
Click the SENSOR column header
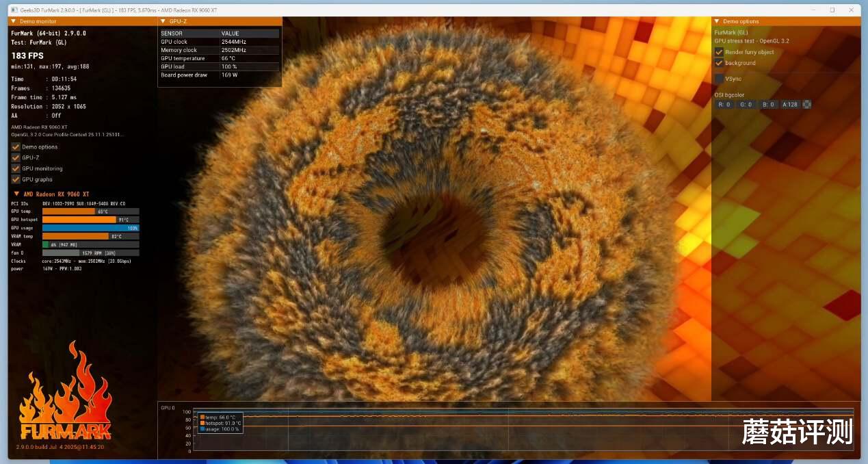click(189, 33)
